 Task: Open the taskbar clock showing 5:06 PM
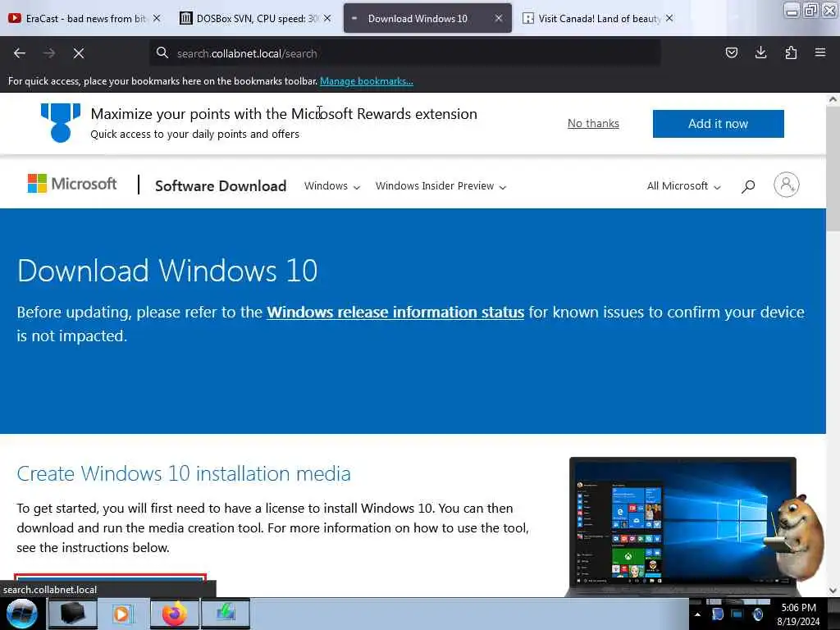[799, 614]
